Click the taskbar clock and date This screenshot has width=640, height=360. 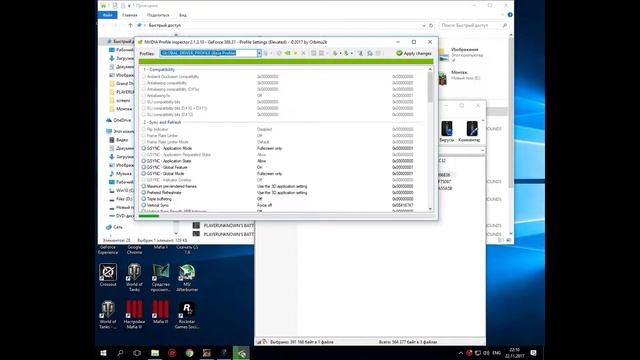[x=514, y=353]
